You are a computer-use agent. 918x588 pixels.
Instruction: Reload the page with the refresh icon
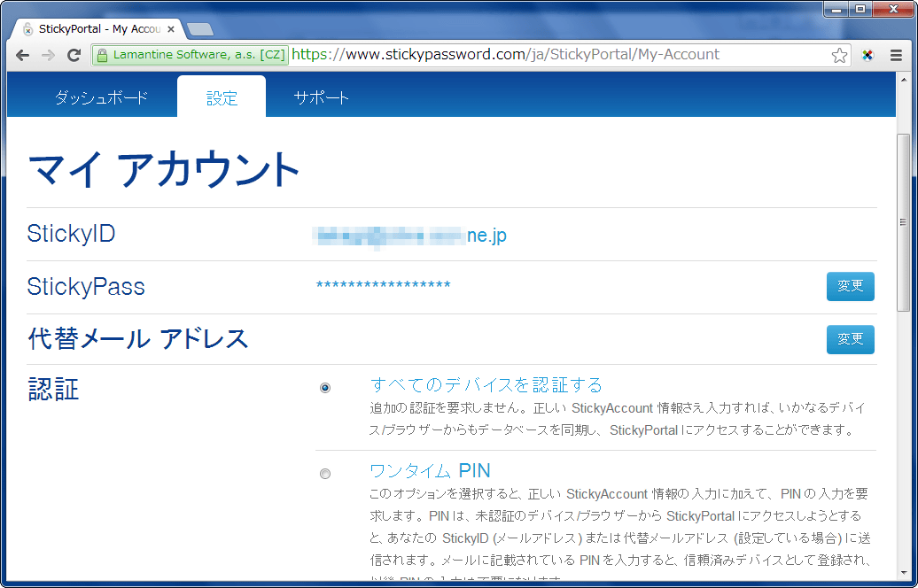74,55
